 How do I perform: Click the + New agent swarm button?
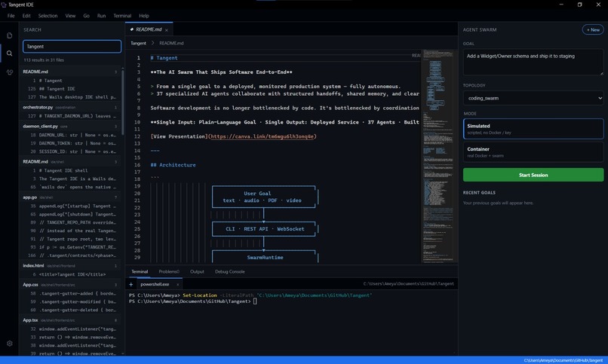coord(593,30)
